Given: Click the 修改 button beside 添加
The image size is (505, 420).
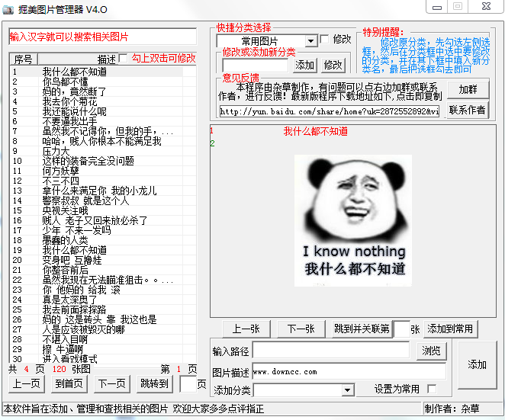Looking at the screenshot, I should pyautogui.click(x=333, y=66).
